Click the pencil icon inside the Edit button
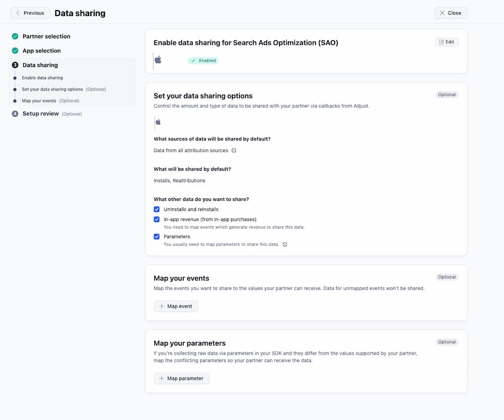Screen dimensions: 504x420 point(442,42)
